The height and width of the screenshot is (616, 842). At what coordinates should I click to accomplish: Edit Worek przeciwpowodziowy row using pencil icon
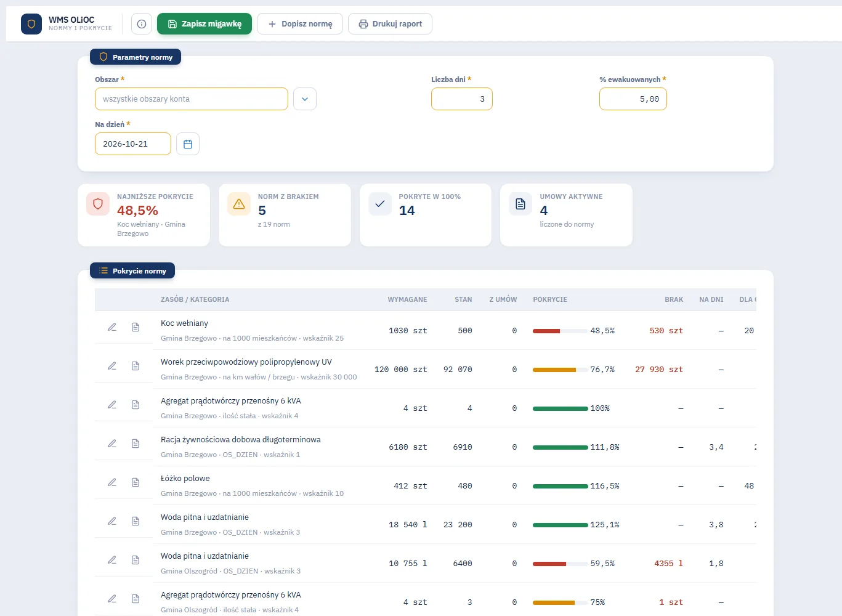pos(112,366)
